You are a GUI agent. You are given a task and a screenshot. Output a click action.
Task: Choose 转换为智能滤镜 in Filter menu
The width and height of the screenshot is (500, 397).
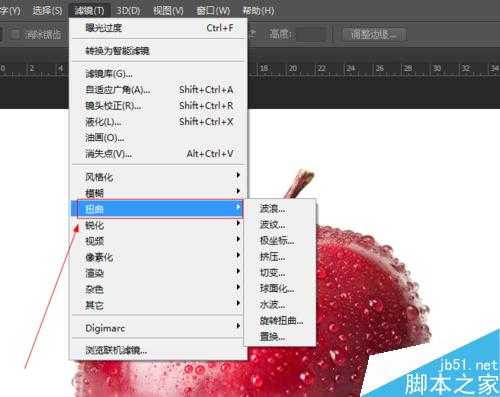tap(158, 51)
